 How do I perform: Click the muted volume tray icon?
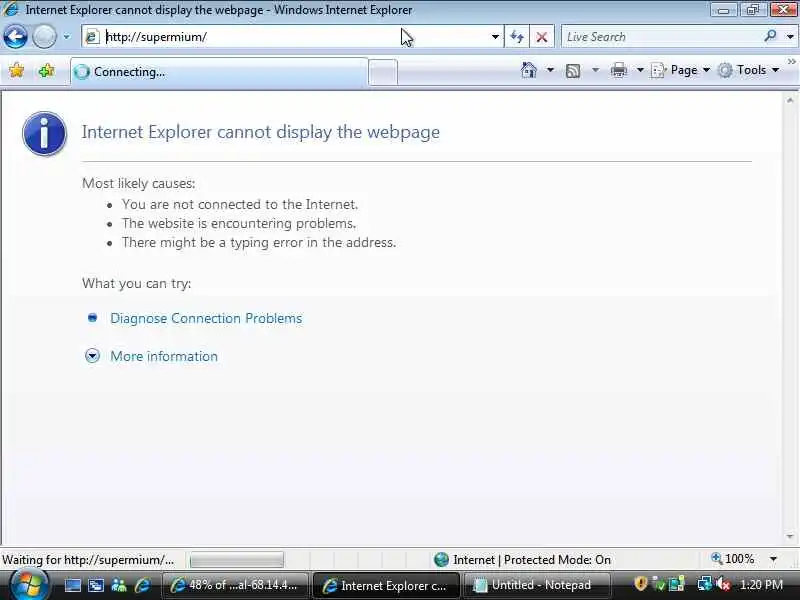pos(723,584)
